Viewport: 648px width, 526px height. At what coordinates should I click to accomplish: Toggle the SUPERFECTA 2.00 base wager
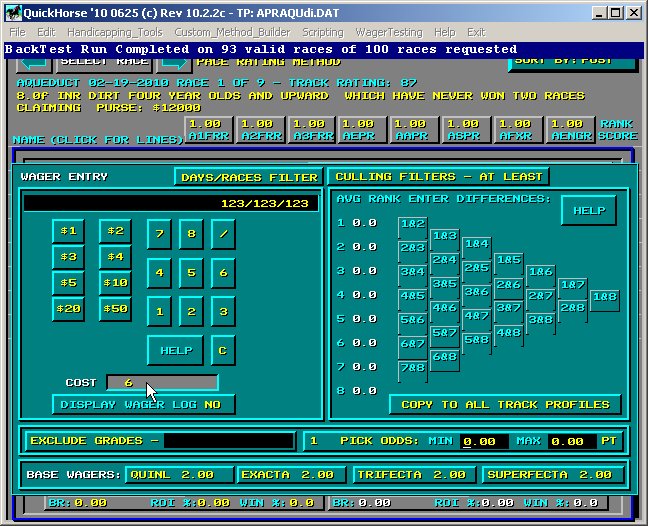(x=553, y=475)
